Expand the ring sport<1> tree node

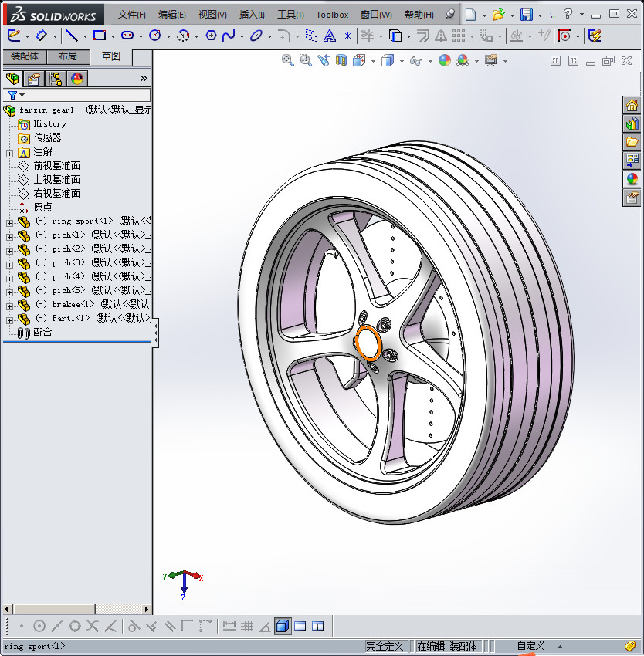tap(9, 221)
